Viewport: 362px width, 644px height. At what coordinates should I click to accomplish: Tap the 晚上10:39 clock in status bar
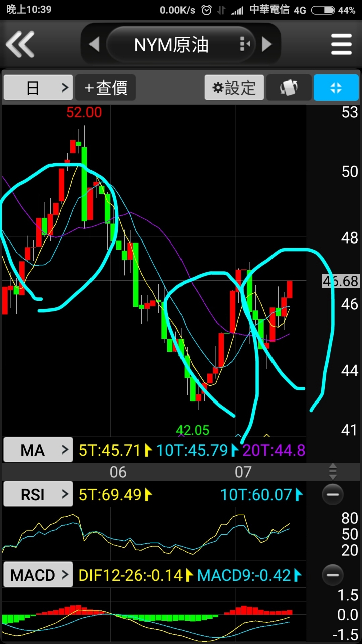[29, 10]
